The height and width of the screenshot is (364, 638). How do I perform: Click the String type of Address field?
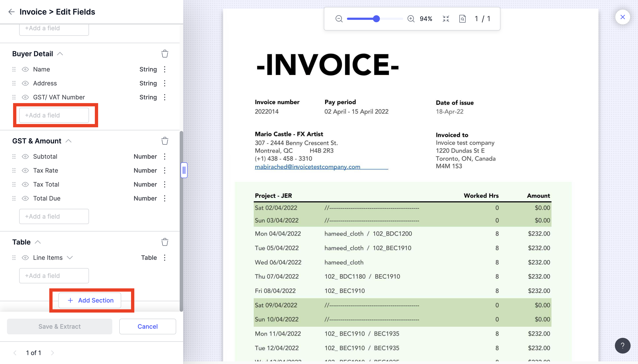point(148,83)
